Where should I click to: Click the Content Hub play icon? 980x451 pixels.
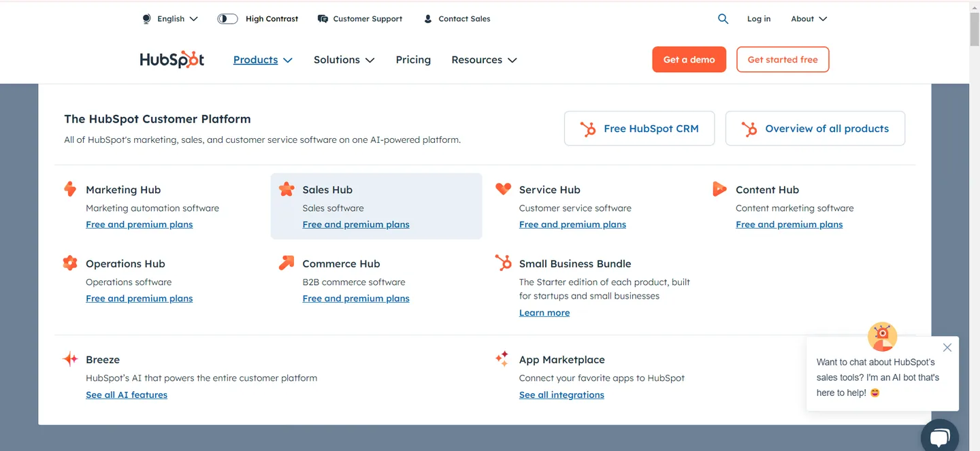[719, 189]
